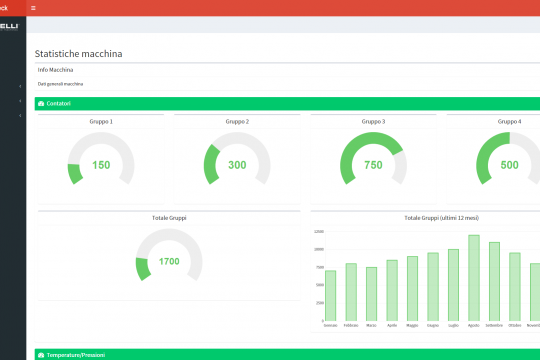Open the Dati generali macchina row
The height and width of the screenshot is (360, 540).
287,84
